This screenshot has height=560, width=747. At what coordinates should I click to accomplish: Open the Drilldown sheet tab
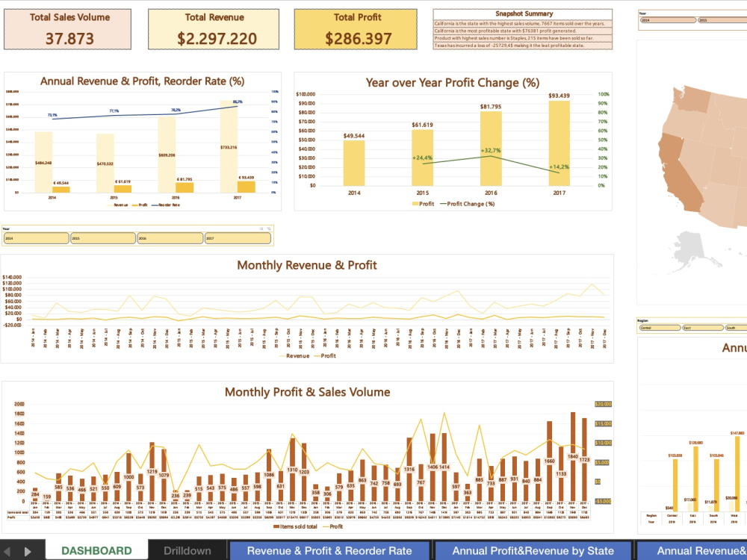click(187, 550)
